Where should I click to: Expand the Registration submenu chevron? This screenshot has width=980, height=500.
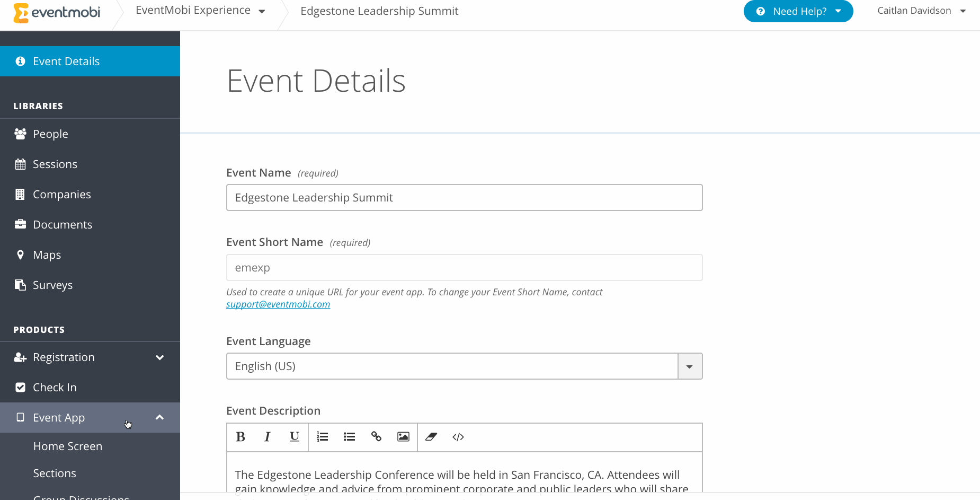[159, 357]
